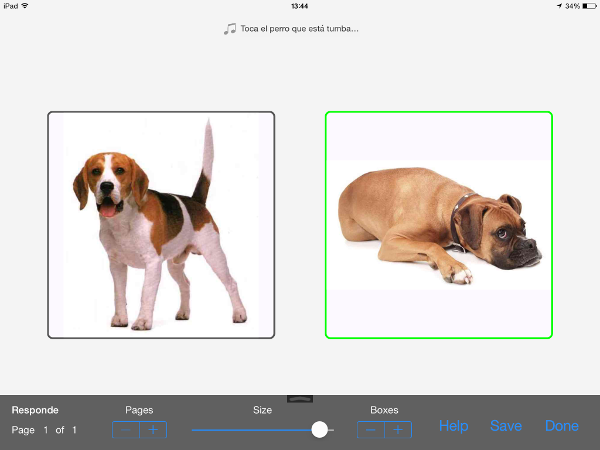Tap the Wi-Fi icon in status bar
This screenshot has height=450, width=600.
coord(25,6)
